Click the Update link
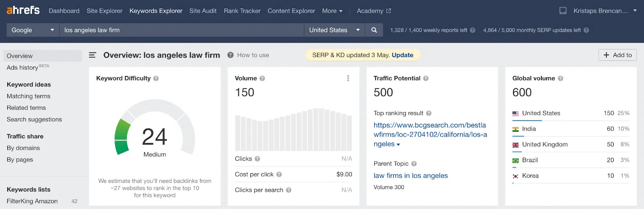 click(x=402, y=55)
